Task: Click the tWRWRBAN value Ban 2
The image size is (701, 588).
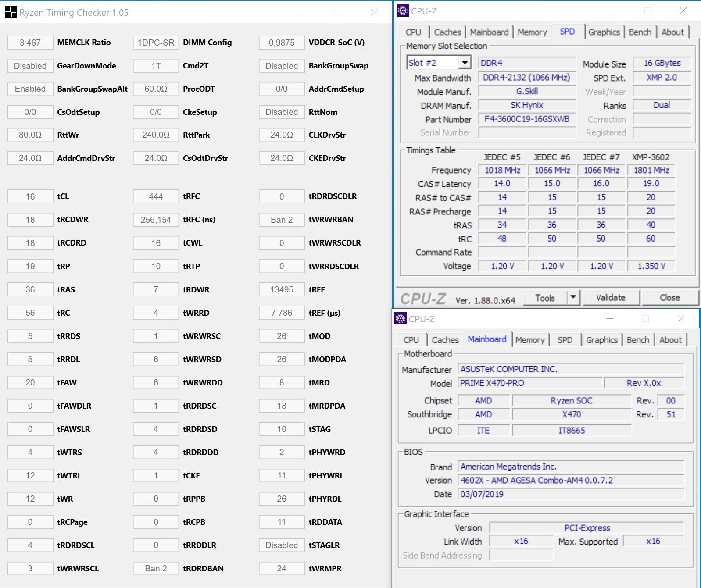Action: tap(282, 220)
